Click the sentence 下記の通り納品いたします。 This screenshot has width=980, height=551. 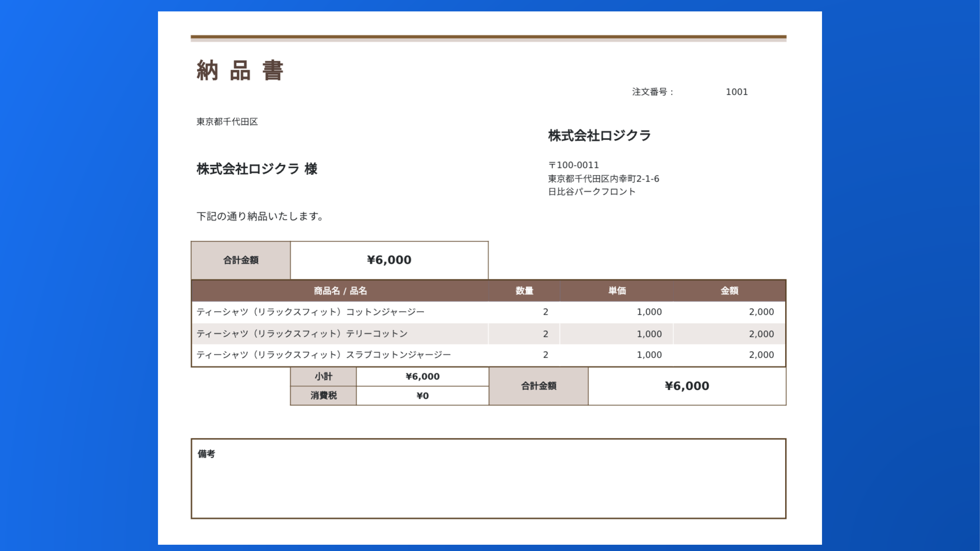click(260, 216)
